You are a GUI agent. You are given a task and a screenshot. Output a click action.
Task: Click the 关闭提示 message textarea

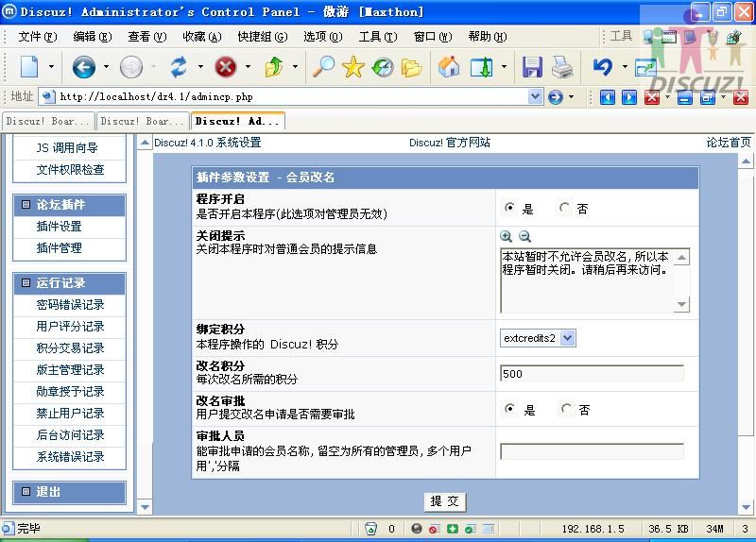(x=587, y=280)
